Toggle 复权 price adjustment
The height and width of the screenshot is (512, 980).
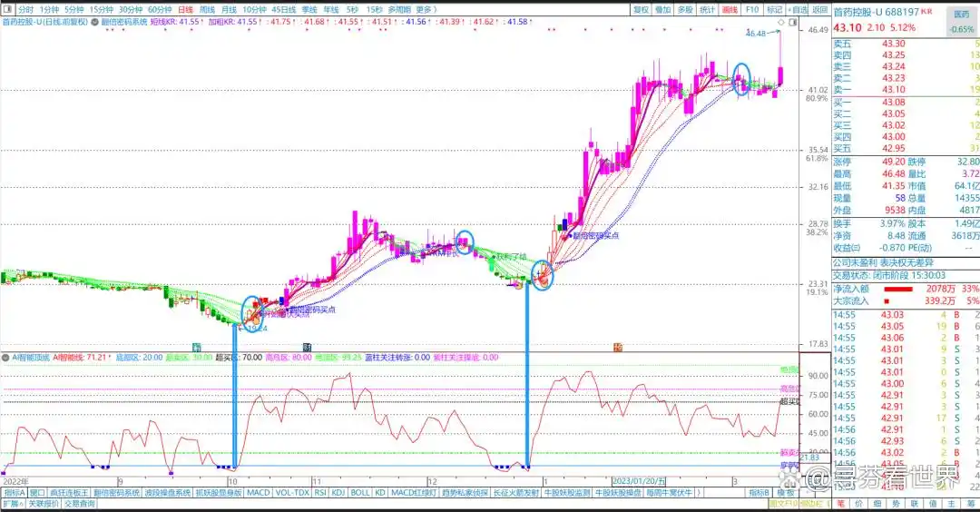tap(641, 9)
